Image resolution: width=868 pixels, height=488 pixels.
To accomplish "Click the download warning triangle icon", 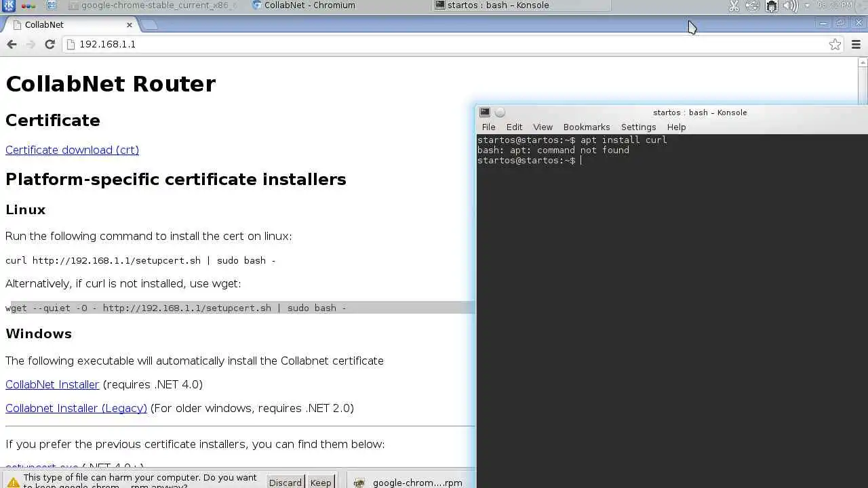I will coord(13,483).
